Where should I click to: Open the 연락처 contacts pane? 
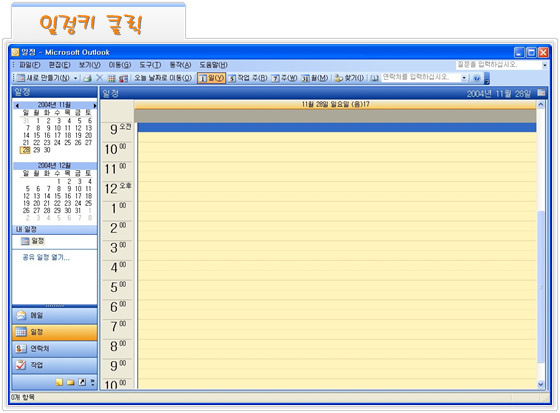point(55,349)
